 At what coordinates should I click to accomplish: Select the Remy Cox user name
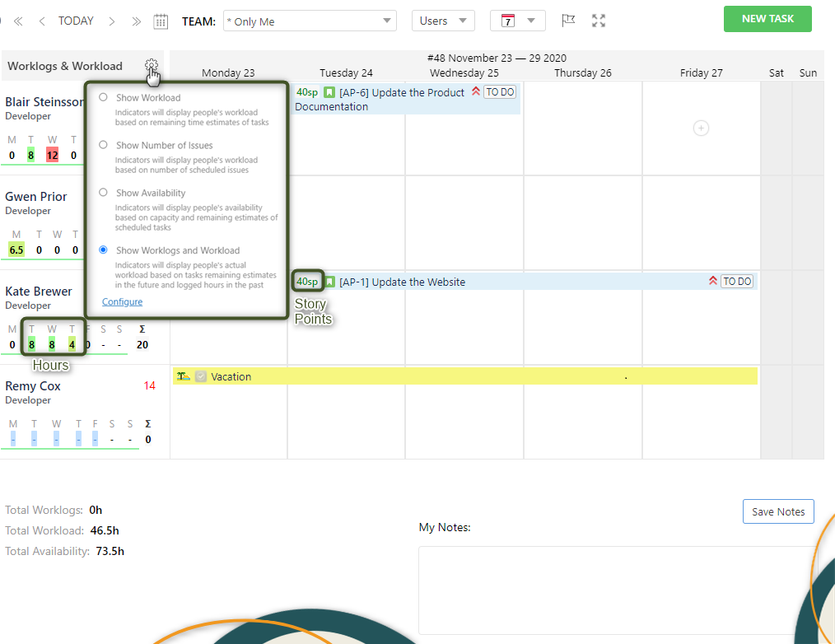coord(32,385)
